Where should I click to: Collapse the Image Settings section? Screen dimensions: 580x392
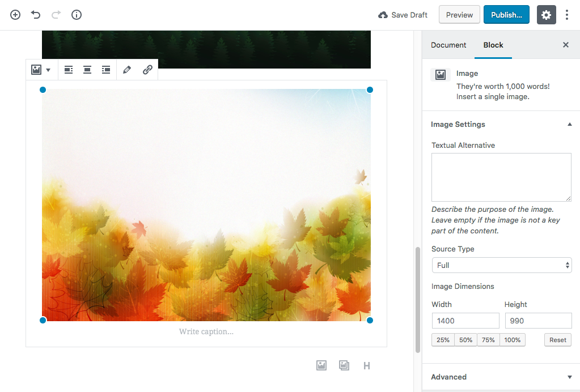coord(501,124)
